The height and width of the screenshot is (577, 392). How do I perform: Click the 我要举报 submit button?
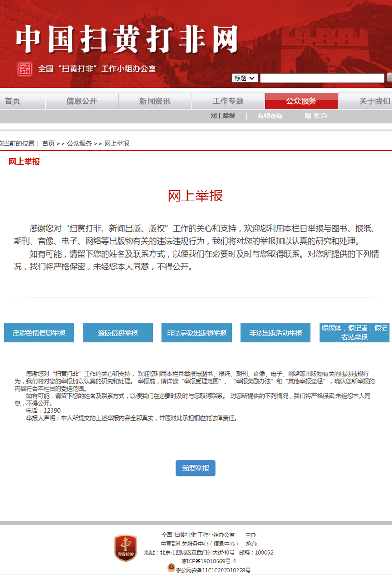(196, 468)
